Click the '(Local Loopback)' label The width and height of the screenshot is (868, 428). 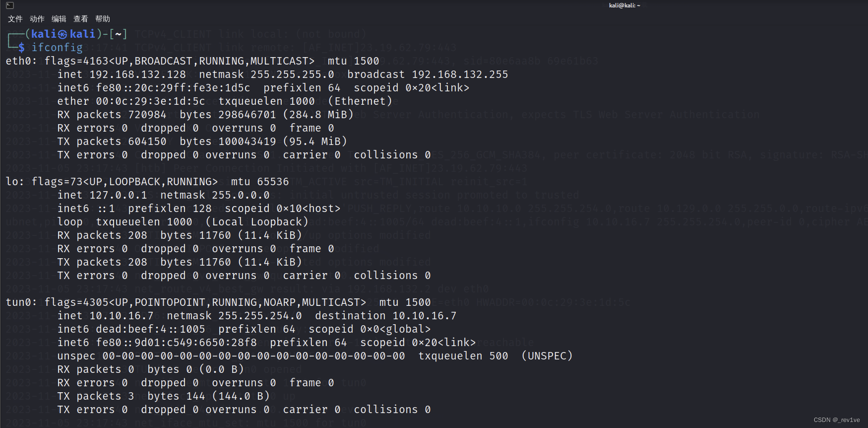257,222
